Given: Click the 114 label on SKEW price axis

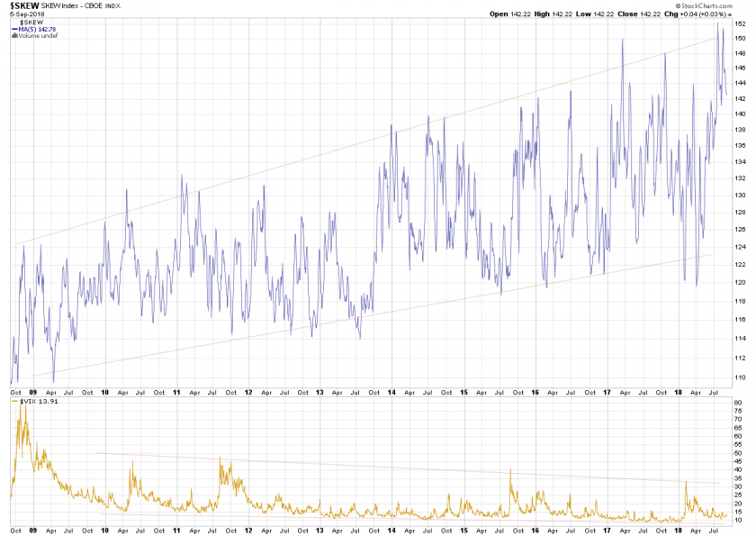Looking at the screenshot, I should [740, 338].
